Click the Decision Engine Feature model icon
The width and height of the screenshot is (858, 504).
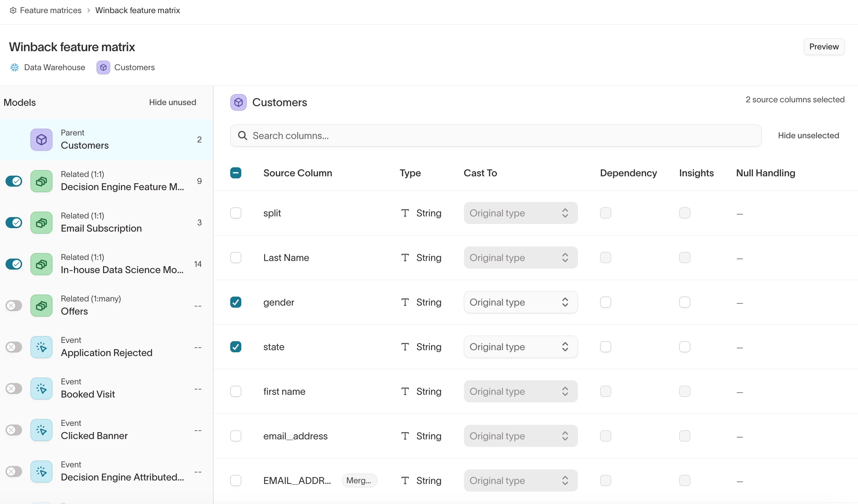[41, 181]
